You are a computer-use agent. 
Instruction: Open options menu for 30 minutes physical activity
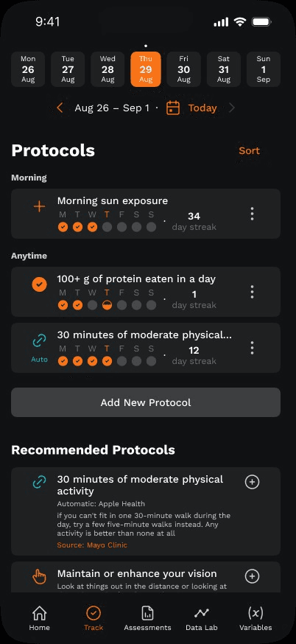click(x=252, y=348)
